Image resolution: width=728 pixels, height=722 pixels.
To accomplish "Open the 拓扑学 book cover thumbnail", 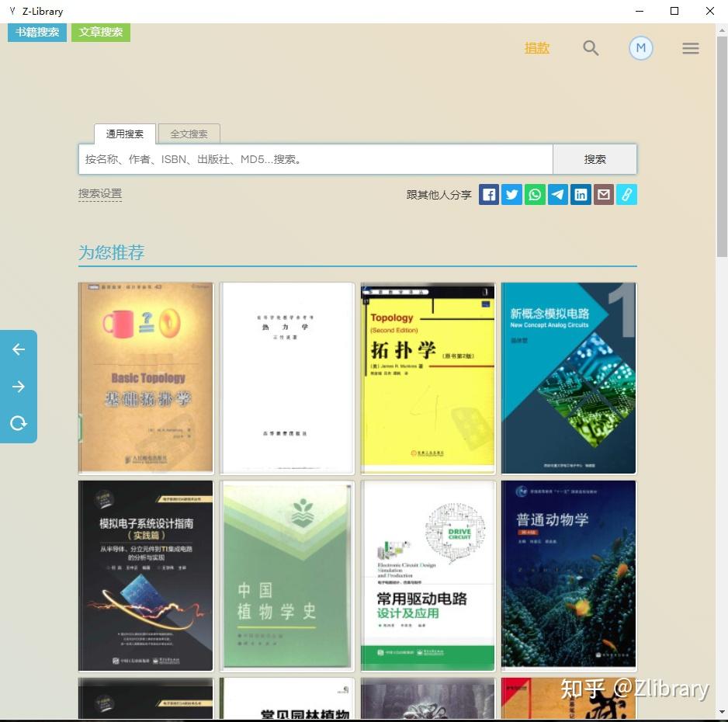I will 427,377.
